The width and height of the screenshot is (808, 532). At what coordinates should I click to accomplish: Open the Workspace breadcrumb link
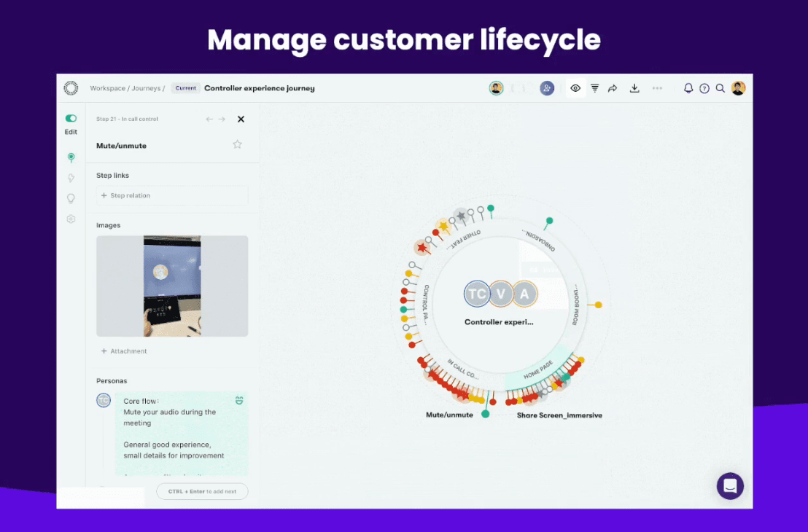coord(108,88)
